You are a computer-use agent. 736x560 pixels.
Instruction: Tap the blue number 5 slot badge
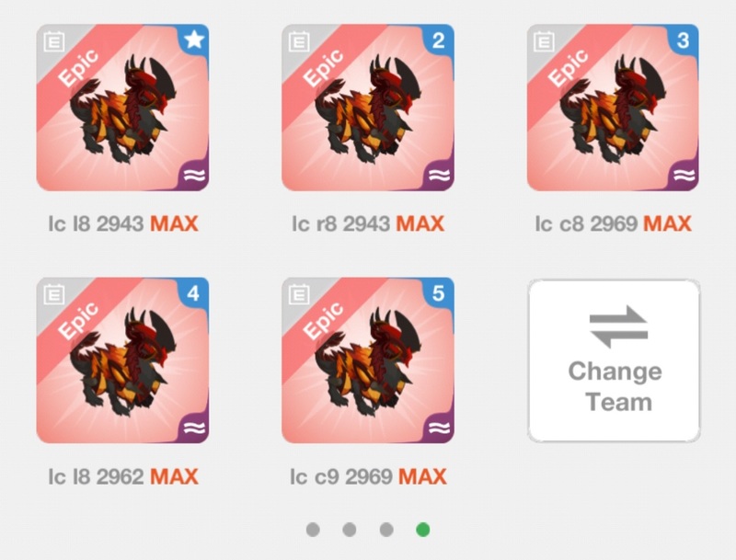pyautogui.click(x=439, y=293)
